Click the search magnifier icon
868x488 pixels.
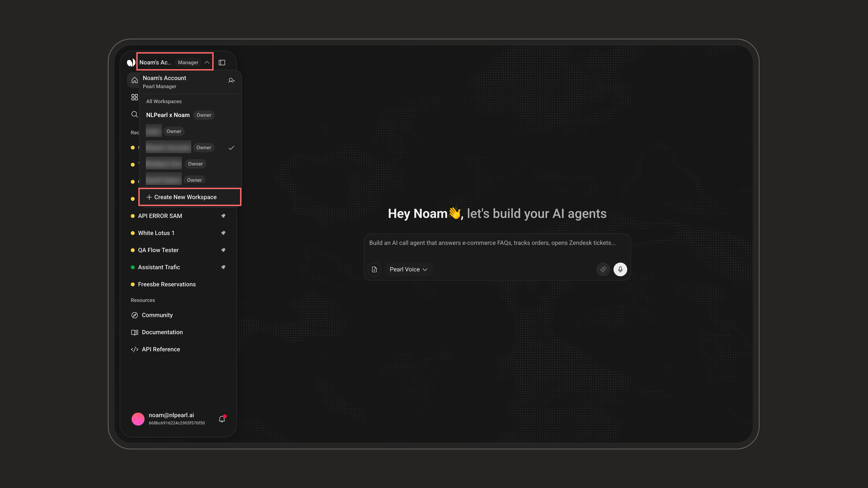134,115
